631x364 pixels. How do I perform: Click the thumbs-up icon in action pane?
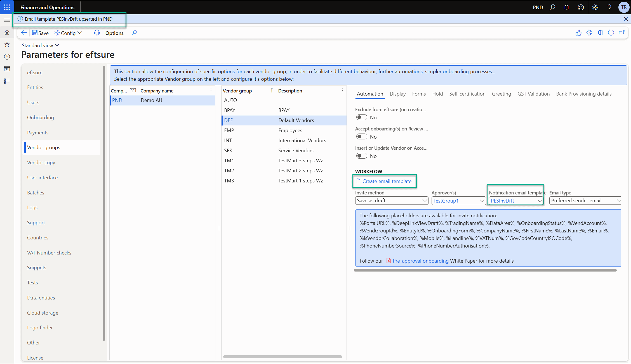point(578,33)
